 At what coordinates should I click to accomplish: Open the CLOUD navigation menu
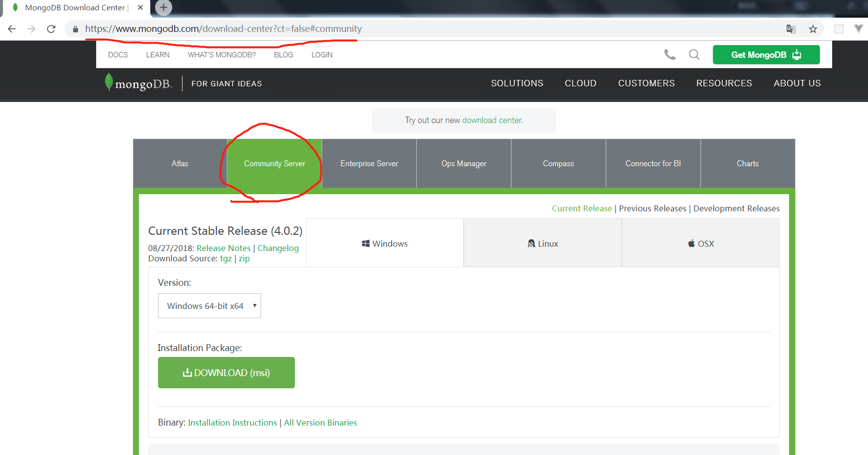point(580,83)
